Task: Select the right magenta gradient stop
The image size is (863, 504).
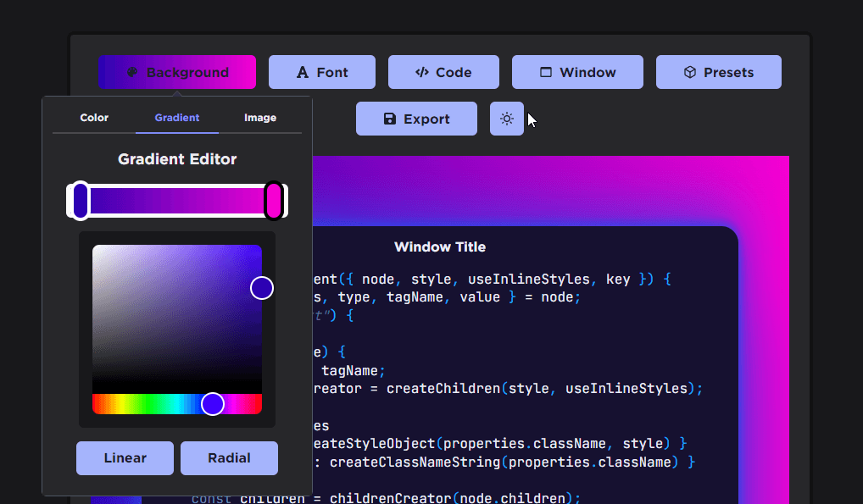Action: tap(274, 201)
